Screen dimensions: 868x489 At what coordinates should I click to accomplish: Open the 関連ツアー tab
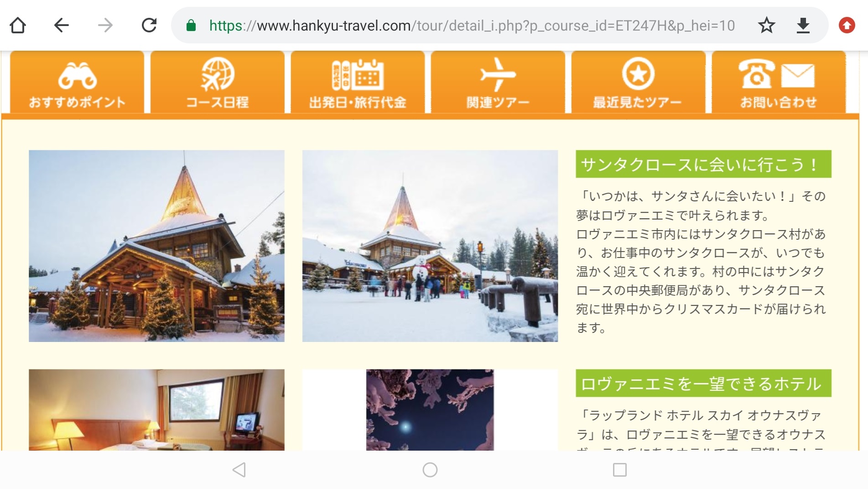pos(498,83)
